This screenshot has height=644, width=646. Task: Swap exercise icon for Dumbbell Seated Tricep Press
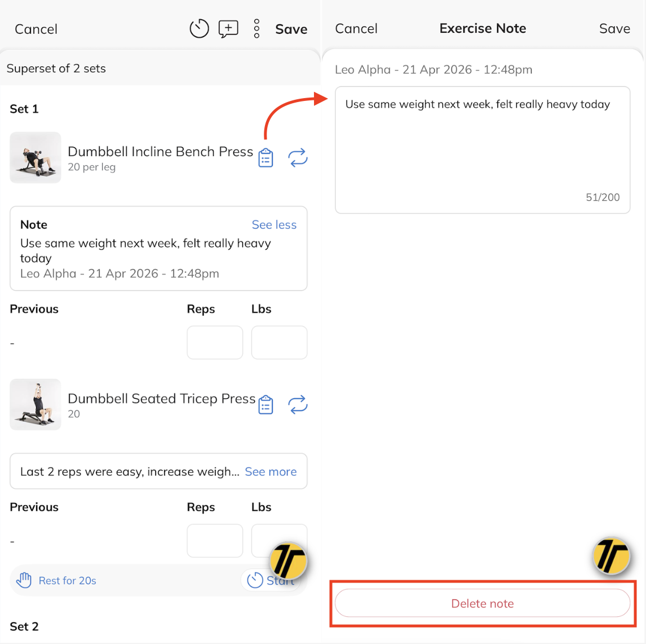point(298,405)
